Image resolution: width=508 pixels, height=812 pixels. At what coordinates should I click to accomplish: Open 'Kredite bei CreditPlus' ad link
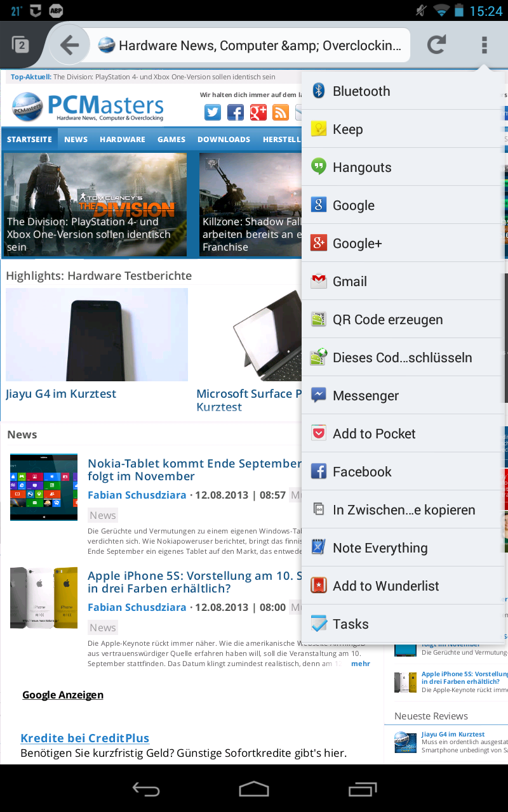pyautogui.click(x=84, y=738)
